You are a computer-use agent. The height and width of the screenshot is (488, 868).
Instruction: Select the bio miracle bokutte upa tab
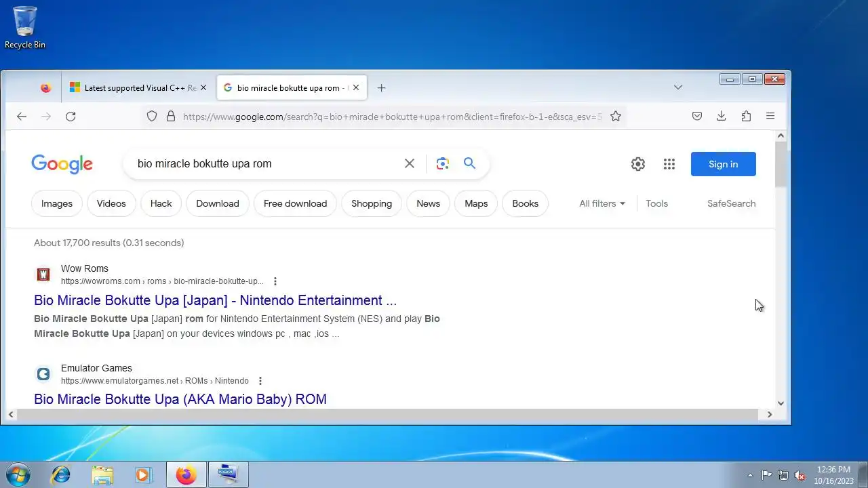[x=292, y=88]
